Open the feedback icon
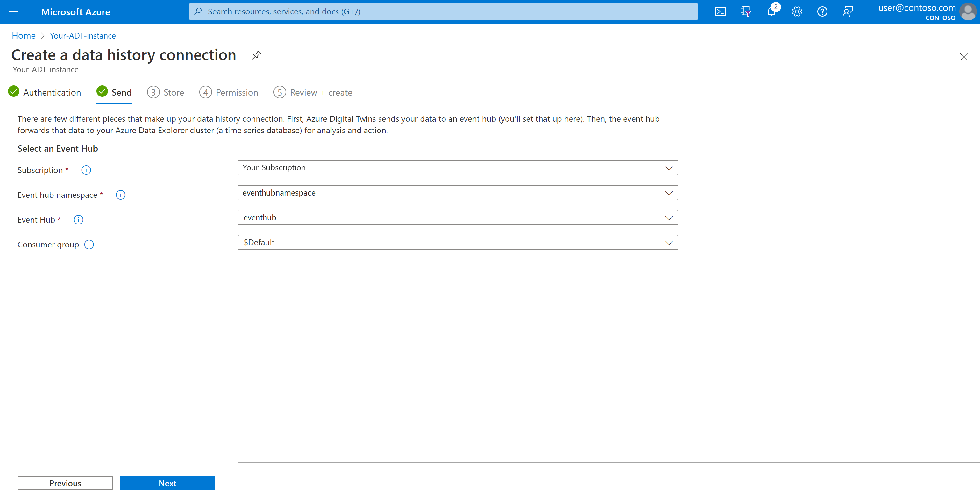 pyautogui.click(x=848, y=12)
